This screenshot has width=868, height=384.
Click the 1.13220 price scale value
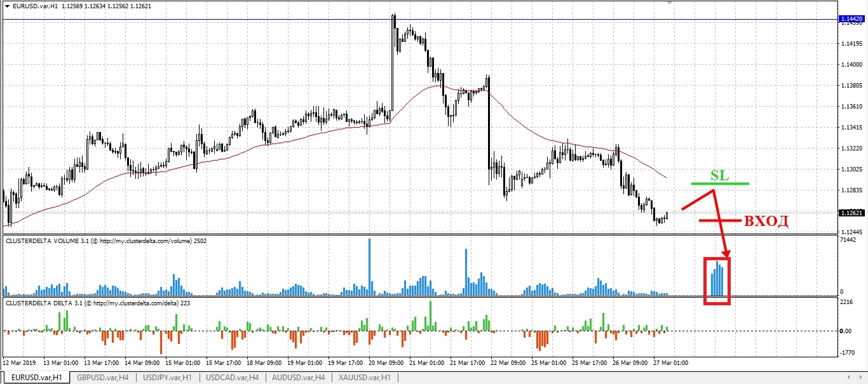tap(851, 149)
